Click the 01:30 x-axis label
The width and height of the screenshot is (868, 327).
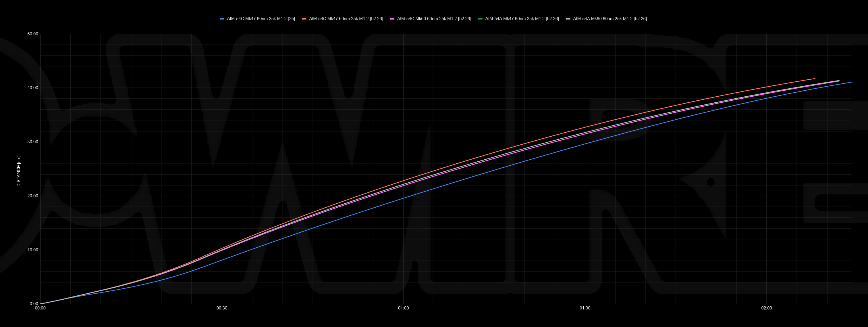585,308
